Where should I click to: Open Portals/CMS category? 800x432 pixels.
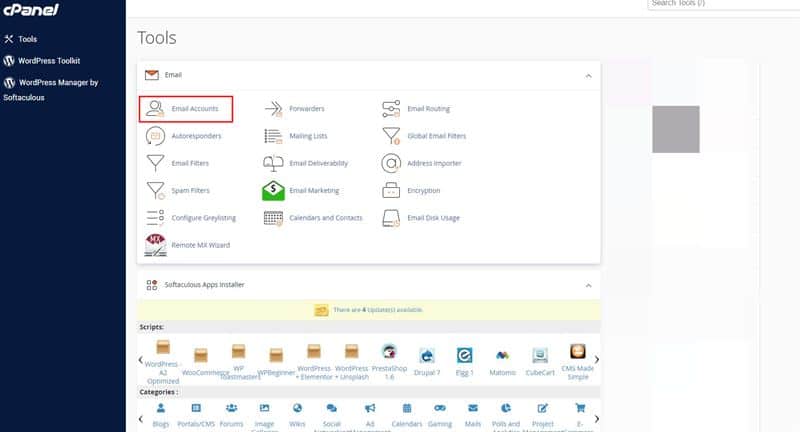pos(196,415)
